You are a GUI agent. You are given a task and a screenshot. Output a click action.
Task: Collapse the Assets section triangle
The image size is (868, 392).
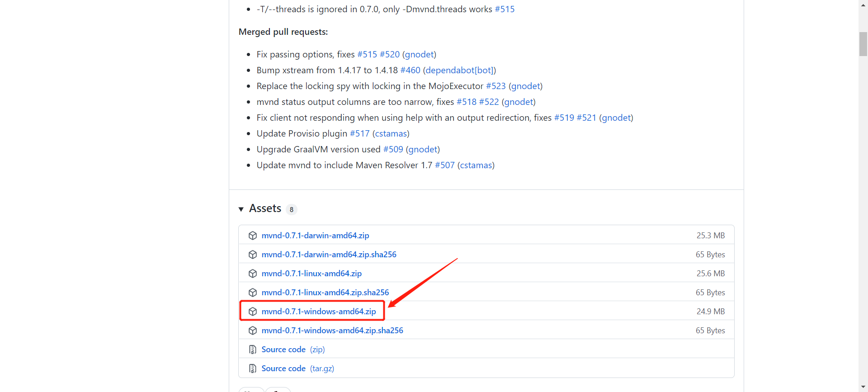pyautogui.click(x=241, y=209)
